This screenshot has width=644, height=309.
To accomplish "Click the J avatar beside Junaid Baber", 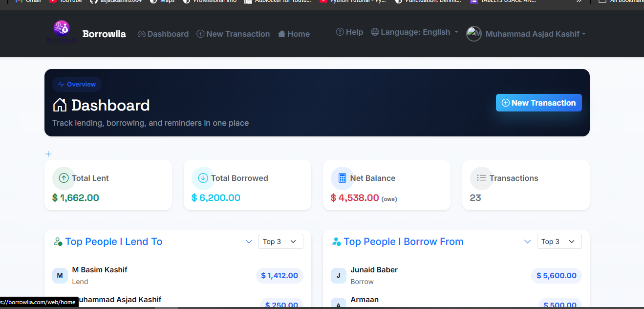I will 339,276.
